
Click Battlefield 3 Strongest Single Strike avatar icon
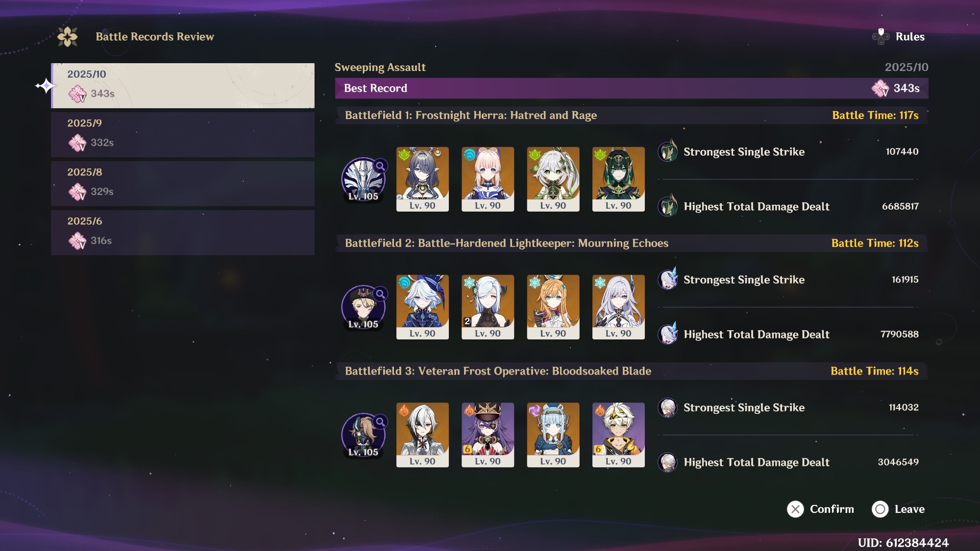667,407
